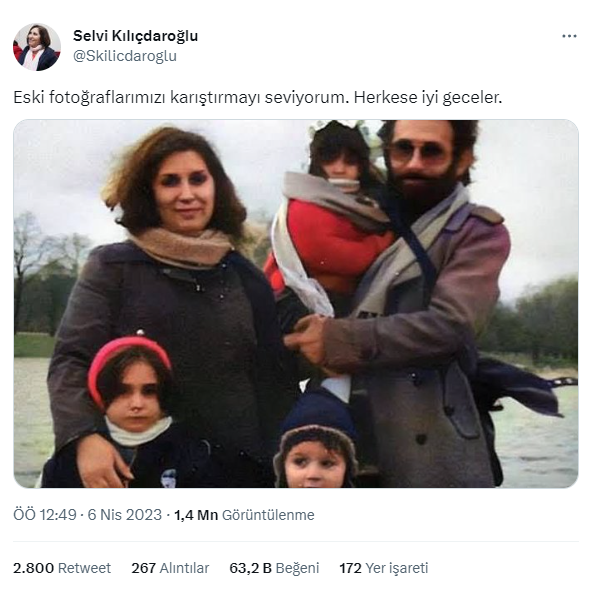The height and width of the screenshot is (589, 590).
Task: Select the sentence "Eski fotoğraflarımızı karıştırmayı seviyorum."
Action: 181,97
